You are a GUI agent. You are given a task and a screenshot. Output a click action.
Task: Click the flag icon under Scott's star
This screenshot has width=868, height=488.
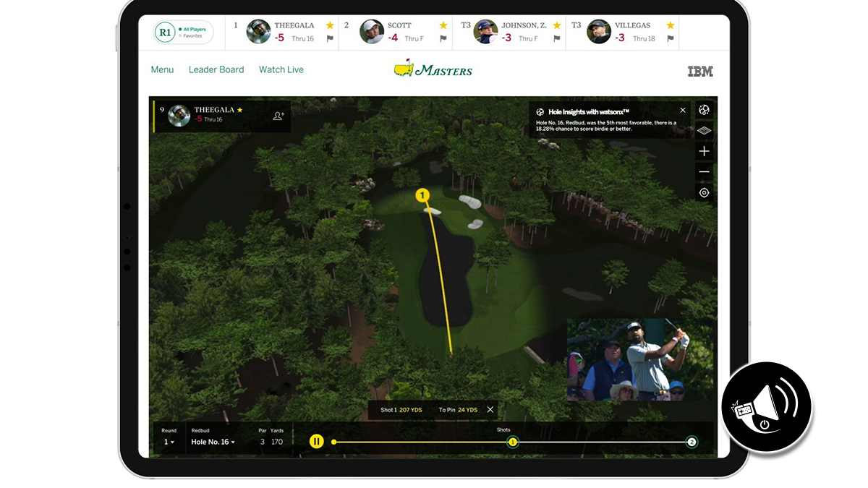(443, 39)
